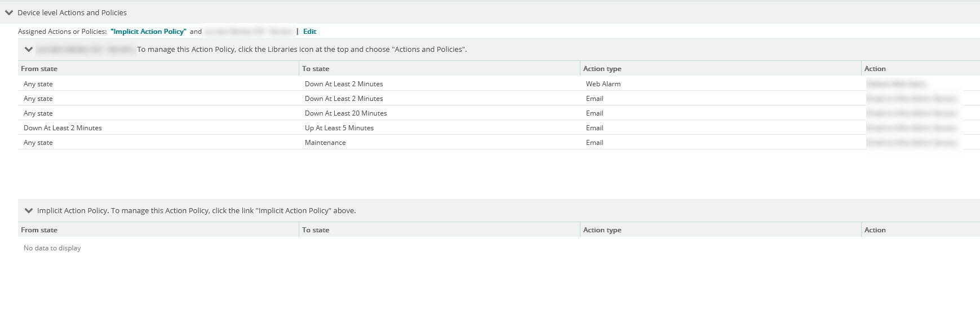Select Any state in Down 20 Minutes row

(x=38, y=113)
